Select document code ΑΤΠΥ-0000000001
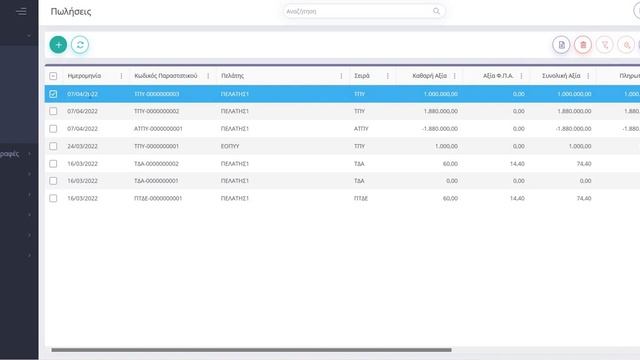This screenshot has width=640, height=360. point(158,129)
